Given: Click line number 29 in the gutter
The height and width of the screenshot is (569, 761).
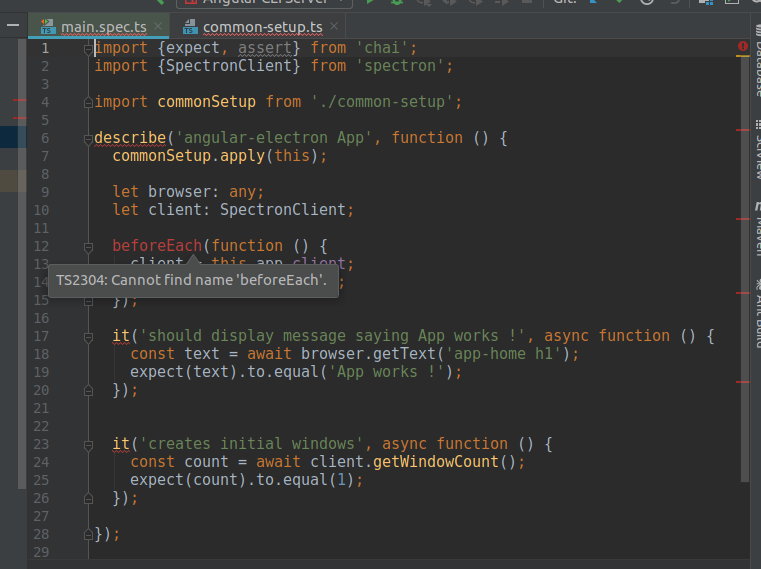Looking at the screenshot, I should coord(41,552).
